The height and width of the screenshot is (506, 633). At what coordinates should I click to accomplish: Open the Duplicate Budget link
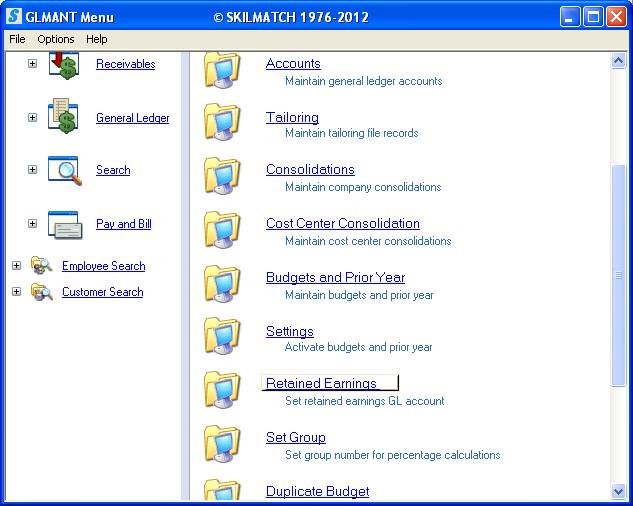[318, 491]
